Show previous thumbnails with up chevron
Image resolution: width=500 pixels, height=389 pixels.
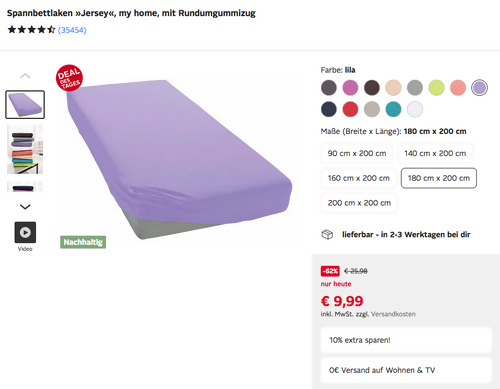[x=25, y=76]
